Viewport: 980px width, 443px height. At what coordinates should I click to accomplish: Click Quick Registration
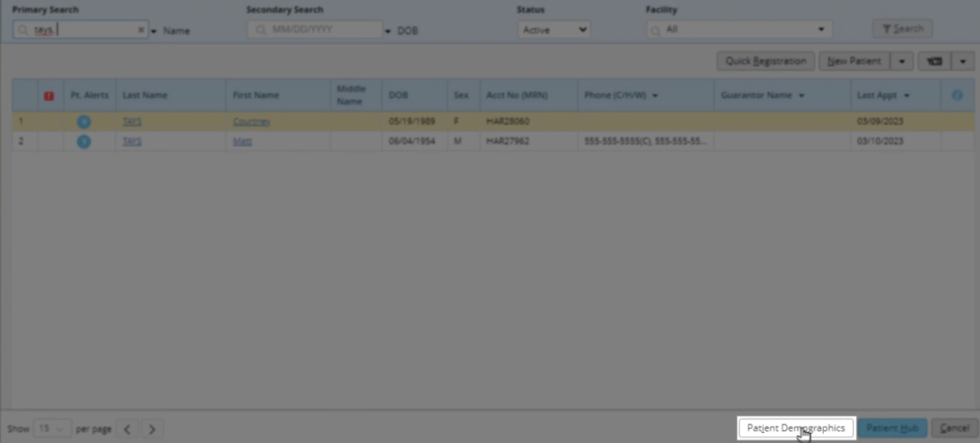point(765,61)
